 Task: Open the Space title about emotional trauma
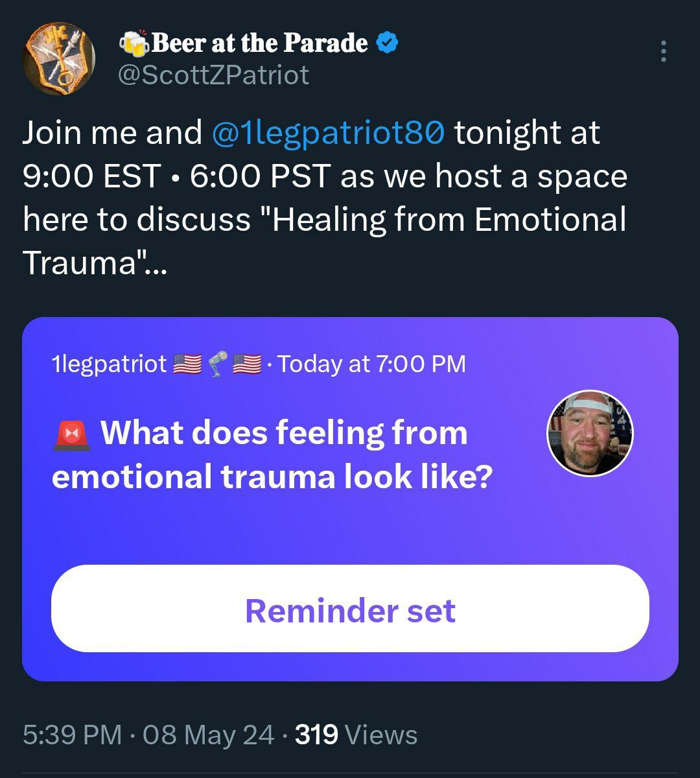[272, 454]
